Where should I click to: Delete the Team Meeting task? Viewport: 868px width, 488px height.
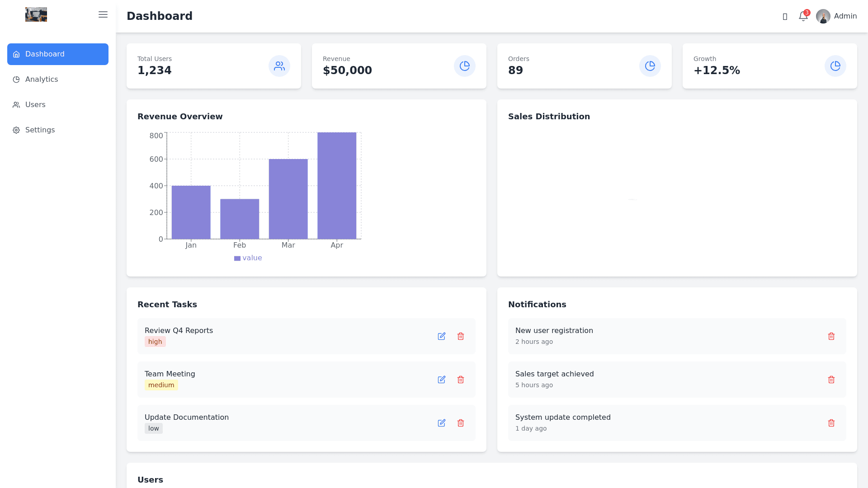pos(461,380)
